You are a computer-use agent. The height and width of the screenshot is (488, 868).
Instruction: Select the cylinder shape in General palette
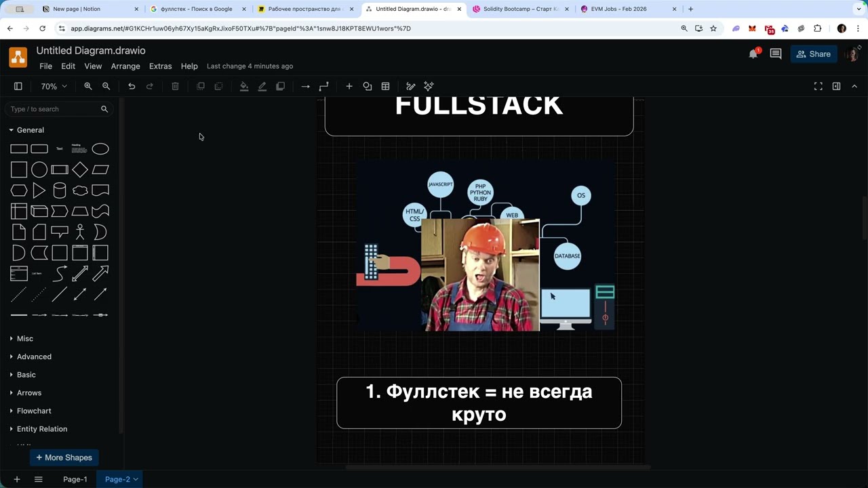(60, 190)
